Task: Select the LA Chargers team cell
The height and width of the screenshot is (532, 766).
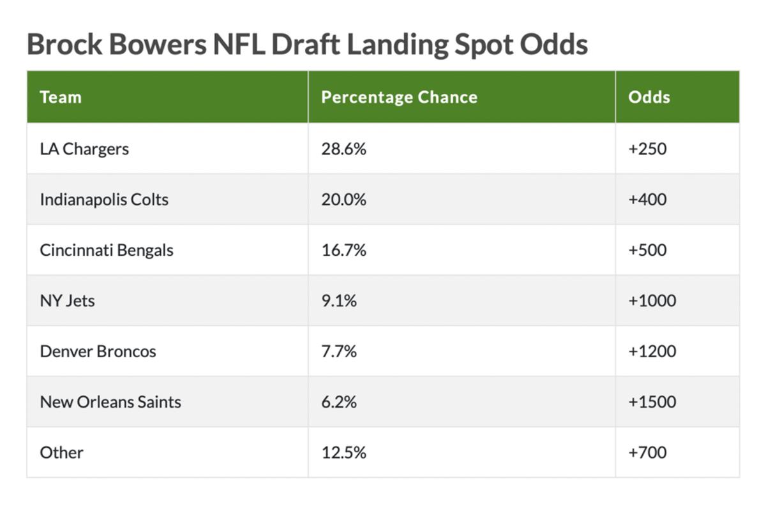Action: tap(167, 149)
